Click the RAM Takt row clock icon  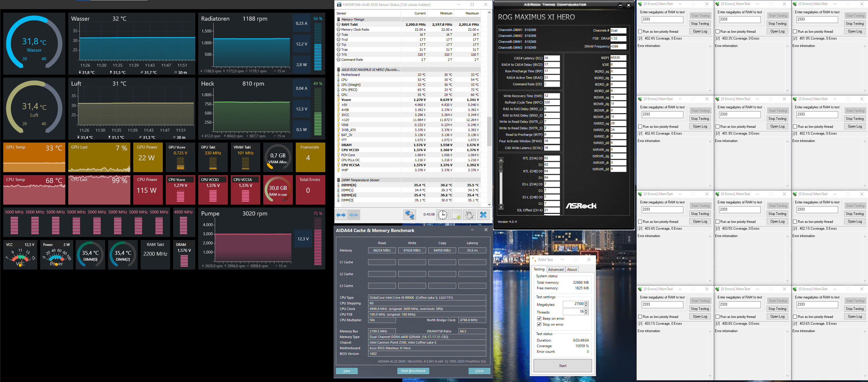[x=338, y=25]
